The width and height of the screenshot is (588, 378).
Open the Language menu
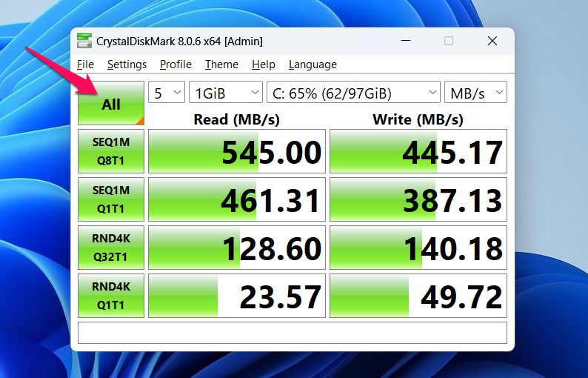coord(313,64)
